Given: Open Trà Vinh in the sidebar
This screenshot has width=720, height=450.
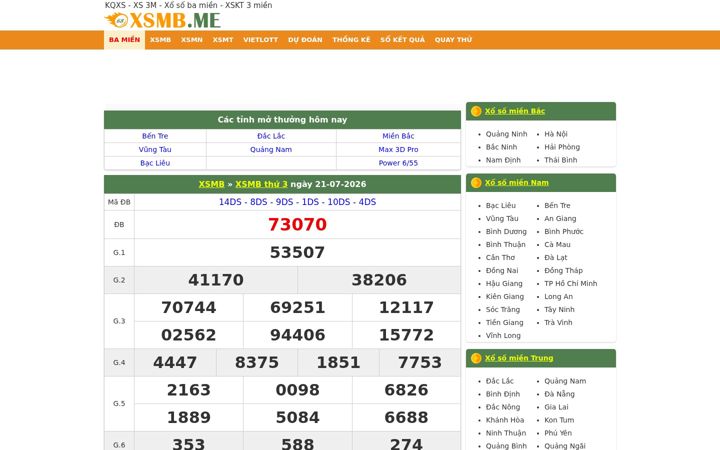Looking at the screenshot, I should tap(558, 322).
